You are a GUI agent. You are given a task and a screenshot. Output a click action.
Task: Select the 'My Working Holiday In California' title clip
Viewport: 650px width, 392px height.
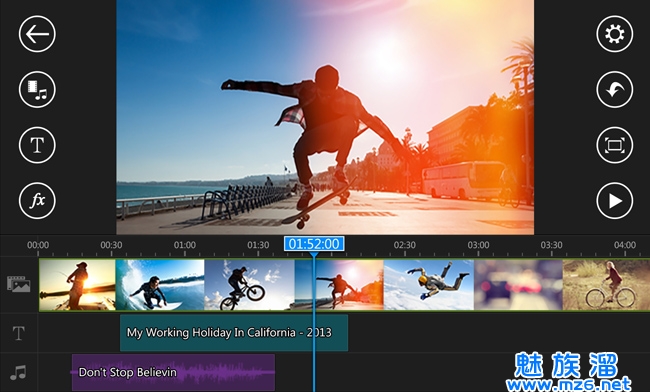click(234, 333)
